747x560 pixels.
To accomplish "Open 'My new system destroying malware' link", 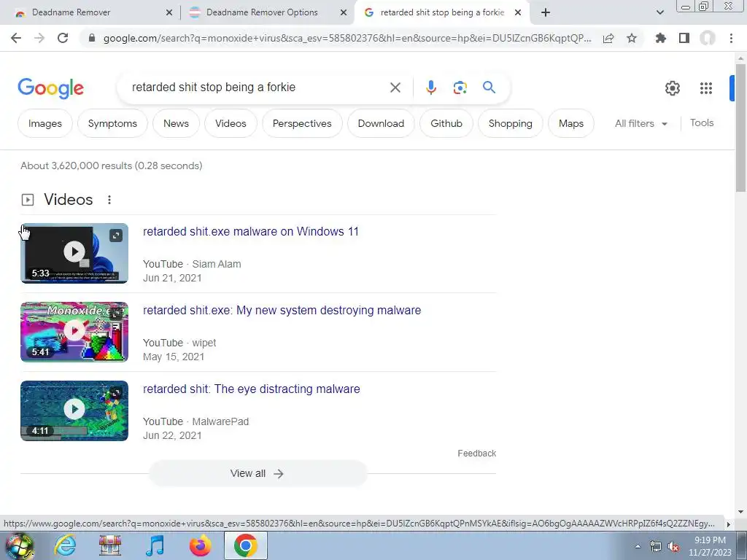I will (282, 310).
